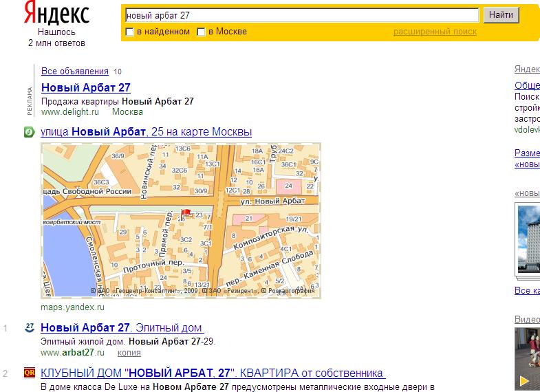Click 'Проточный пер.' label on the map
The image size is (540, 392).
click(153, 266)
